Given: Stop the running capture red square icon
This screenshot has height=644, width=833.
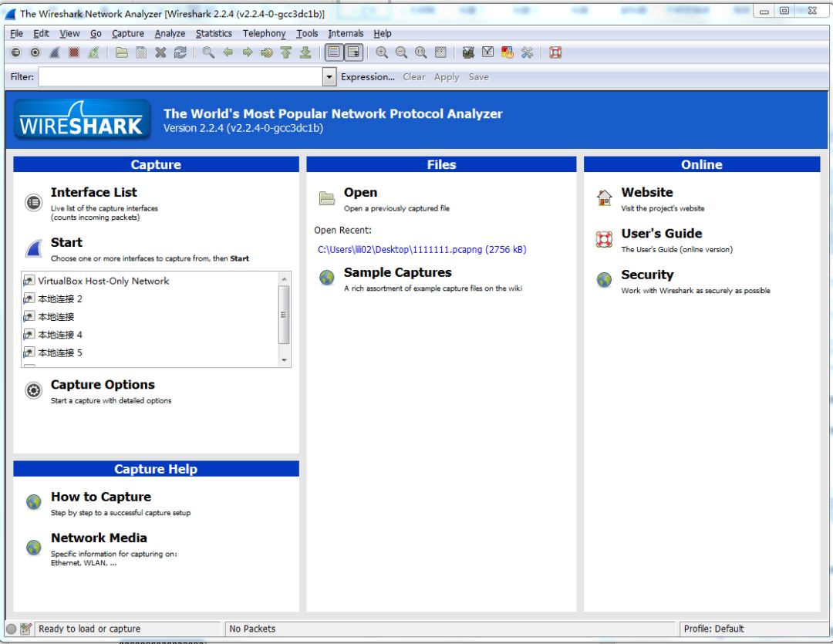Looking at the screenshot, I should click(x=74, y=52).
